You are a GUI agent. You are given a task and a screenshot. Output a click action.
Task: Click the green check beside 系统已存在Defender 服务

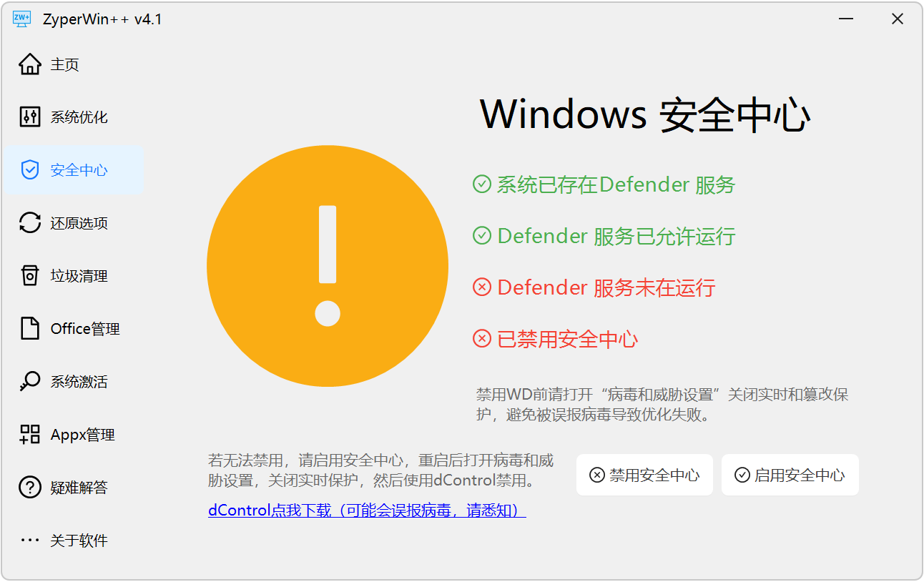[x=482, y=184]
